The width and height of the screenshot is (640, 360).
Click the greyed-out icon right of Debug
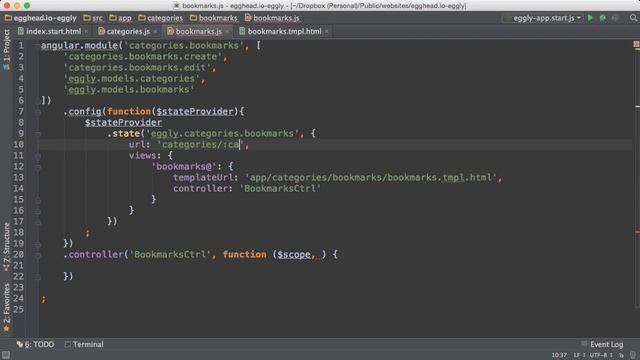[615, 18]
